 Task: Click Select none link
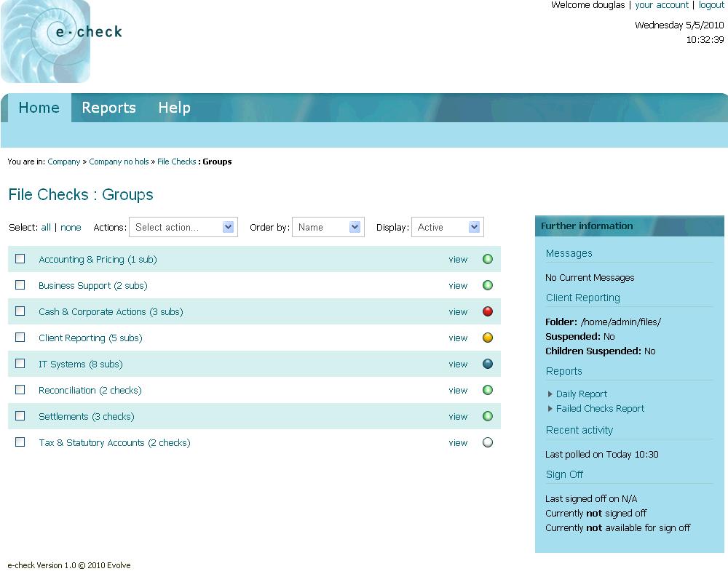tap(71, 228)
